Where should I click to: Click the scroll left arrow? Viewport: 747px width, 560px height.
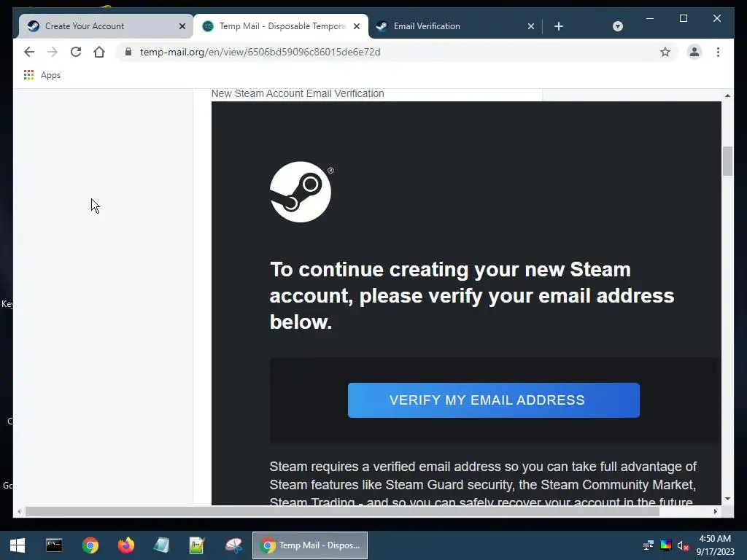18,511
